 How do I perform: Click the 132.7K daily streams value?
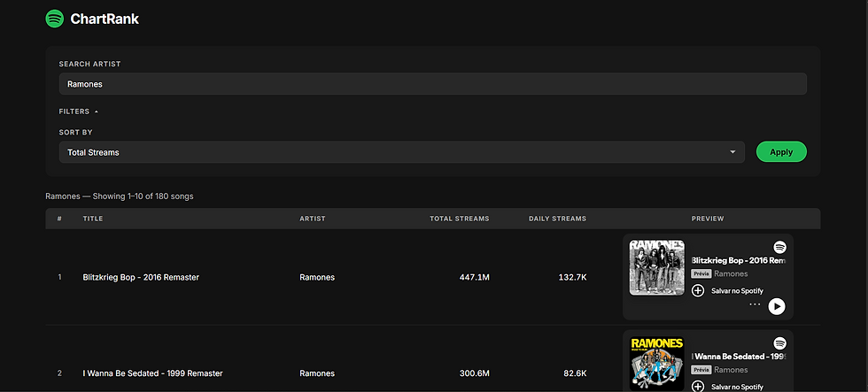point(572,277)
